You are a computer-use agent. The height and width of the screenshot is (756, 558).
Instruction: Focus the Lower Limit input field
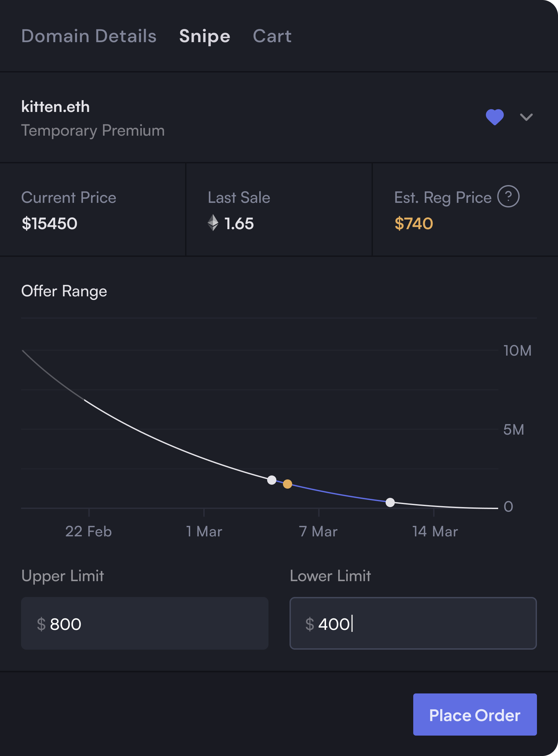[x=413, y=623]
